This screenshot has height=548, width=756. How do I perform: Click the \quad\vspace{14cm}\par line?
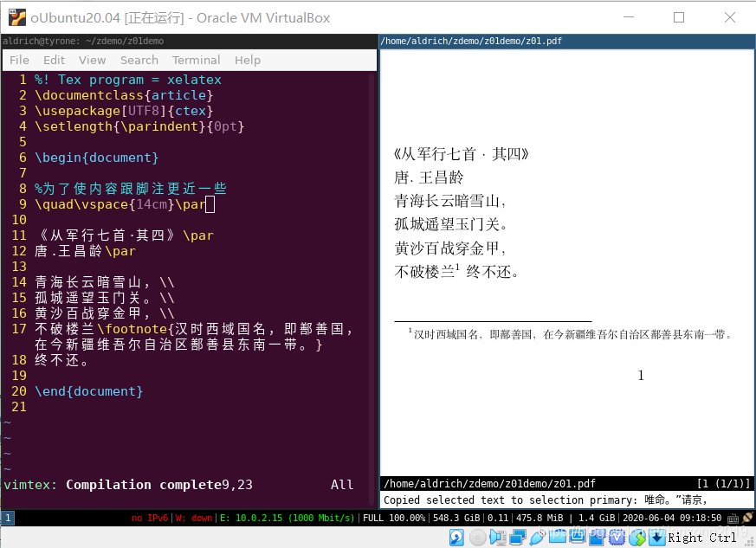coord(120,204)
